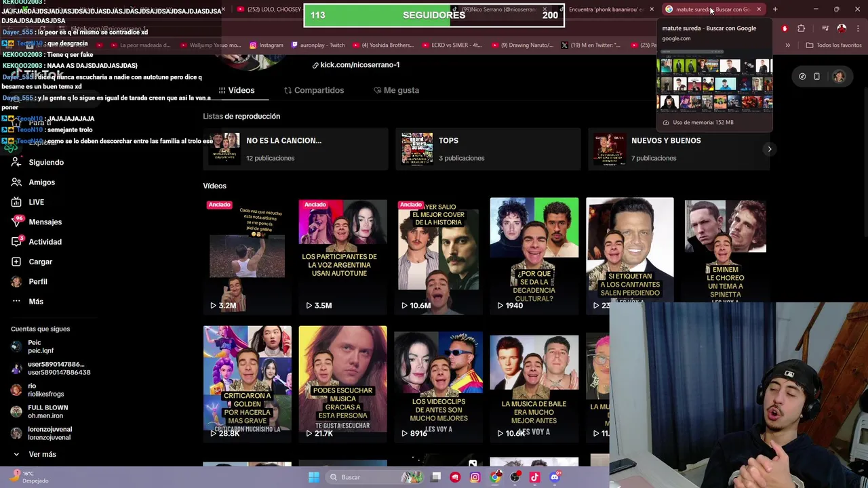868x488 pixels.
Task: Play the CRITICARON A GOLDEN video
Action: (x=247, y=384)
